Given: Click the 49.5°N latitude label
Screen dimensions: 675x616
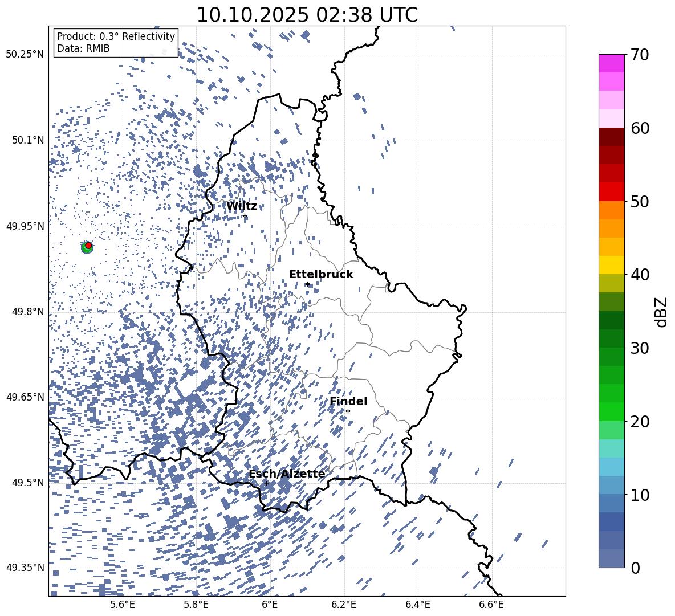Looking at the screenshot, I should coord(27,482).
